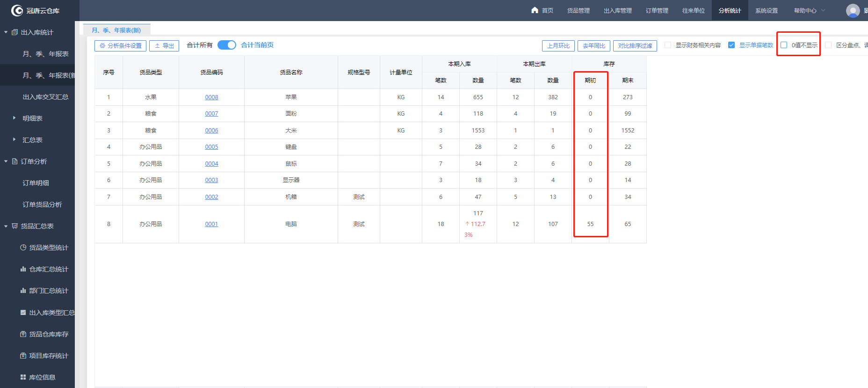868x388 pixels.
Task: Open product code link 0001
Action: pos(211,224)
